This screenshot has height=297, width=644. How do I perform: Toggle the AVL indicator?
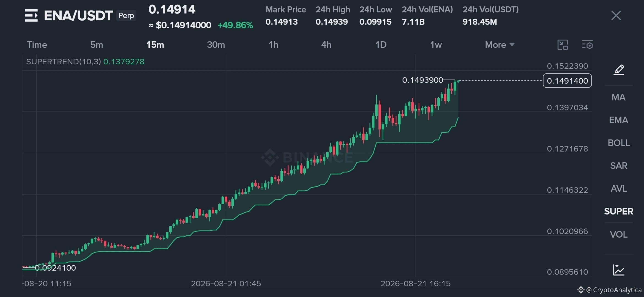pyautogui.click(x=619, y=189)
